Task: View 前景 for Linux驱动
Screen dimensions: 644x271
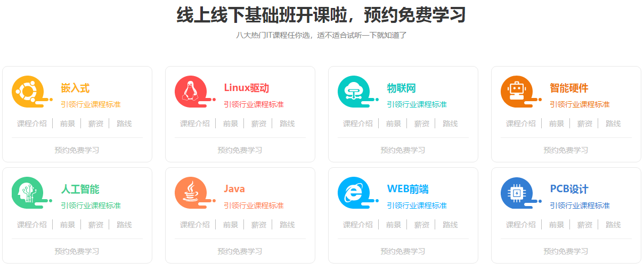Action: click(x=230, y=124)
